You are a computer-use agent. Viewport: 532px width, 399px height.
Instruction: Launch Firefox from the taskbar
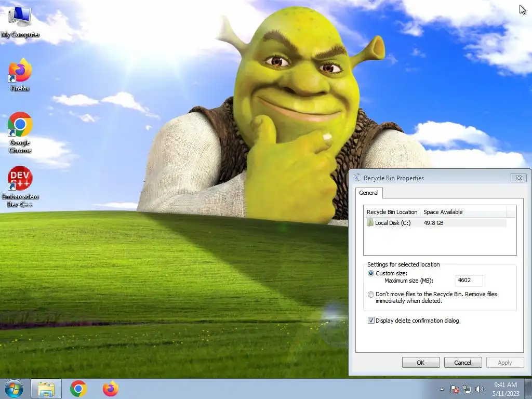click(x=111, y=389)
